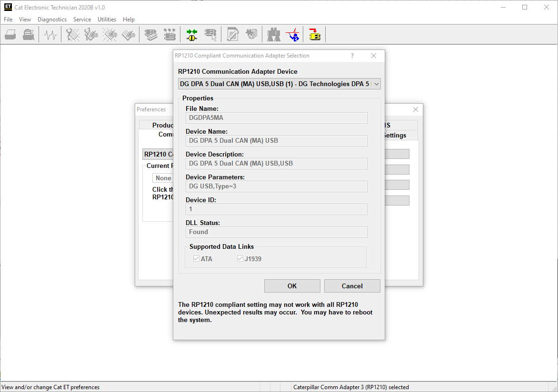Screen dimensions: 558x392
Task: Click Cancel in the adapter dialog
Action: [352, 286]
